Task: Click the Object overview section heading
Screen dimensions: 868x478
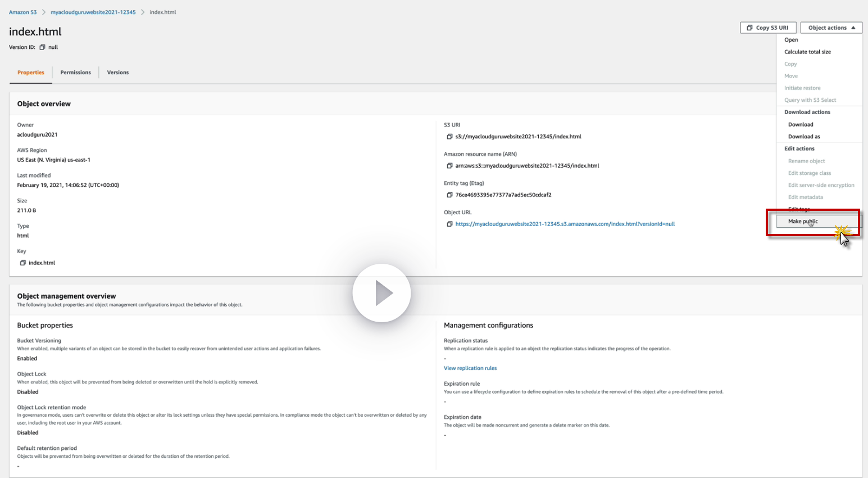Action: click(x=44, y=104)
